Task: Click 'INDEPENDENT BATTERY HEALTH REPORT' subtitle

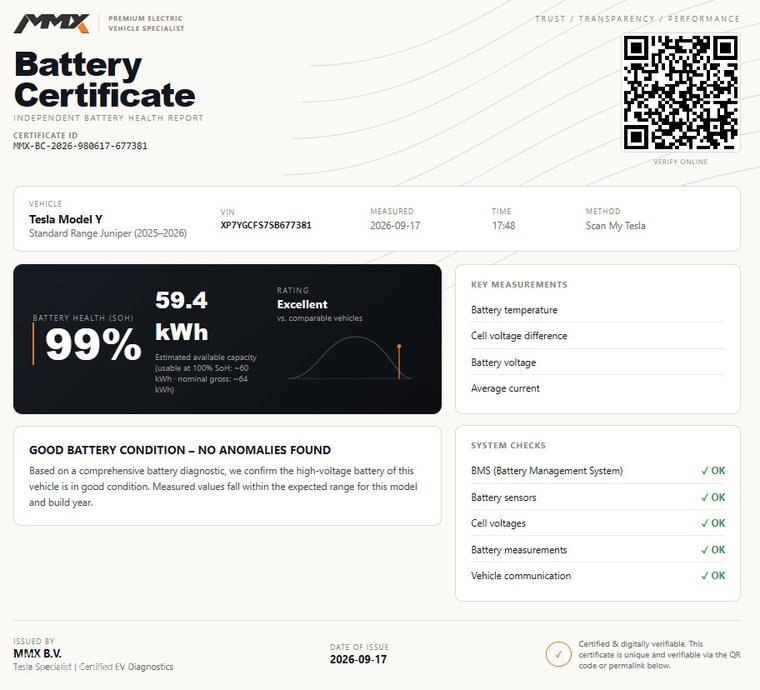Action: click(109, 118)
